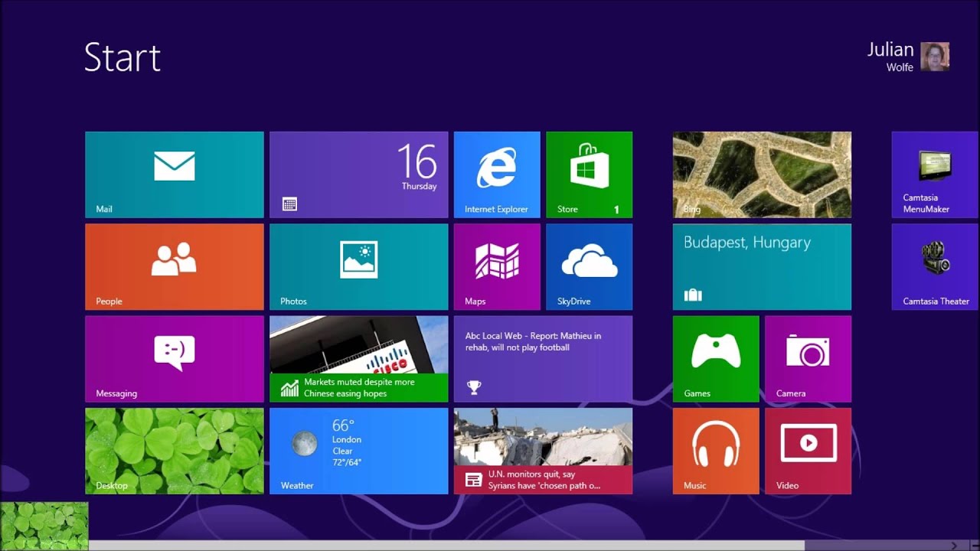Open the Weather tile for London

pyautogui.click(x=359, y=451)
